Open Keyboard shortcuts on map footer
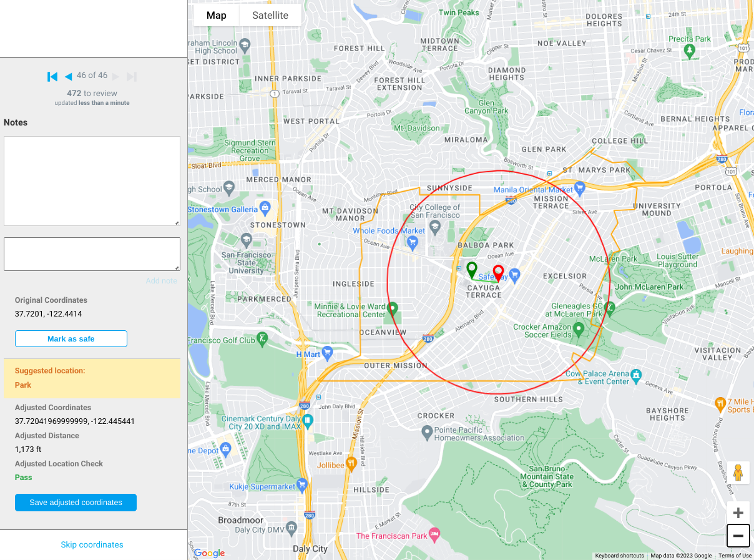Image resolution: width=754 pixels, height=560 pixels. pos(619,556)
